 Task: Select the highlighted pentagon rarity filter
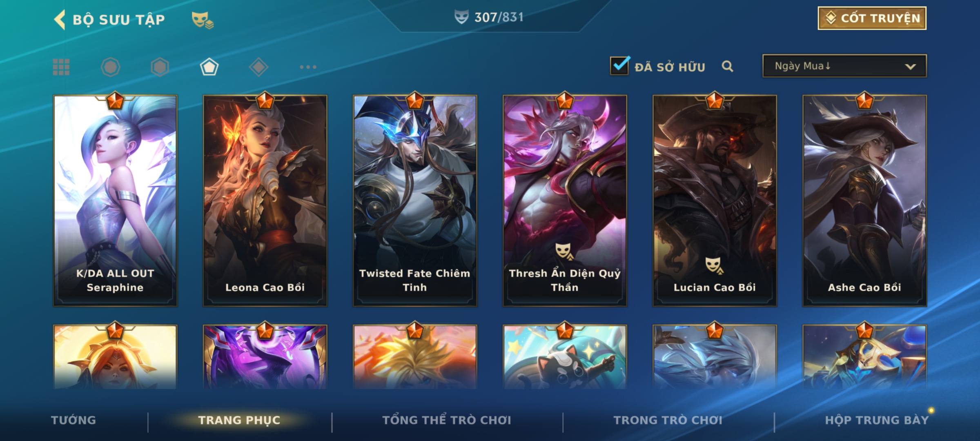coord(209,67)
